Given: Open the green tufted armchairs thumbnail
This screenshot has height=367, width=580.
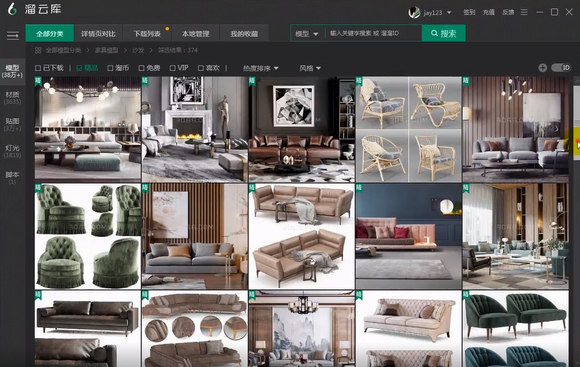Looking at the screenshot, I should coord(88,236).
